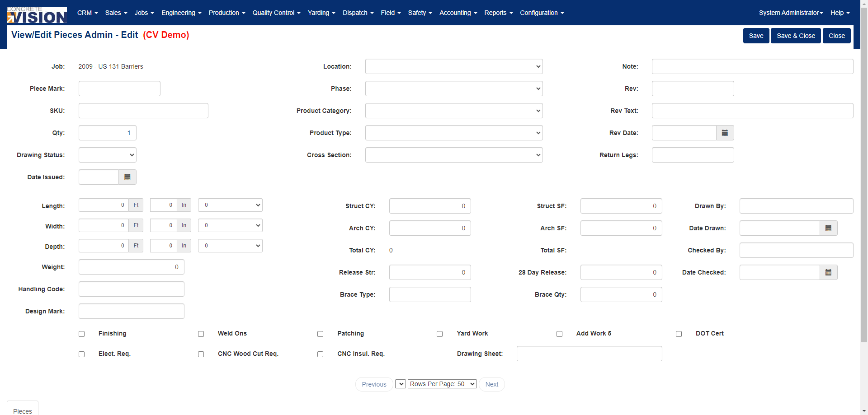This screenshot has width=868, height=415.
Task: Check the Finishing checkbox
Action: [x=82, y=334]
